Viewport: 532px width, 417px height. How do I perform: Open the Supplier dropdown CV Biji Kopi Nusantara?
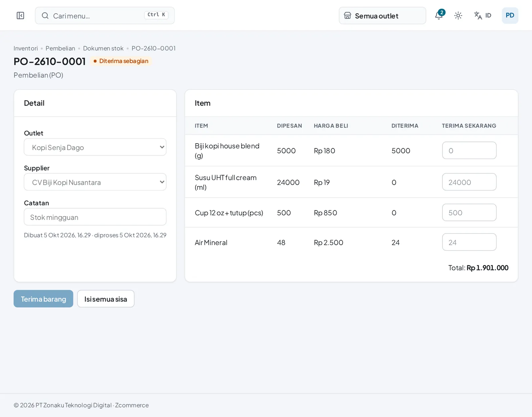(95, 182)
